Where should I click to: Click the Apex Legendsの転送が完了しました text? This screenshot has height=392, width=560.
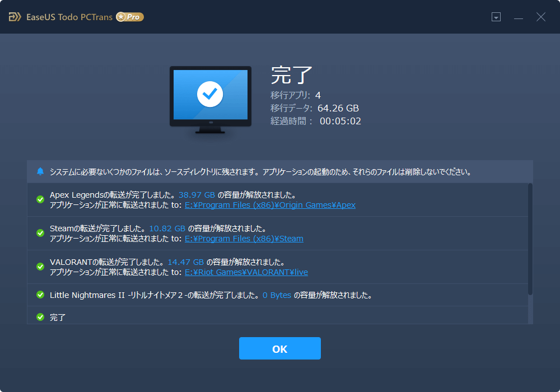(x=113, y=195)
